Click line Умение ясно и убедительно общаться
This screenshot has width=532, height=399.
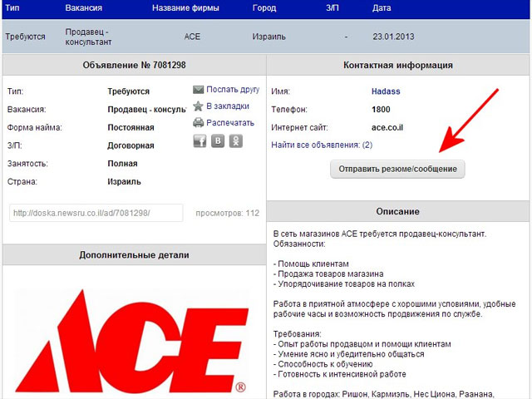point(349,354)
